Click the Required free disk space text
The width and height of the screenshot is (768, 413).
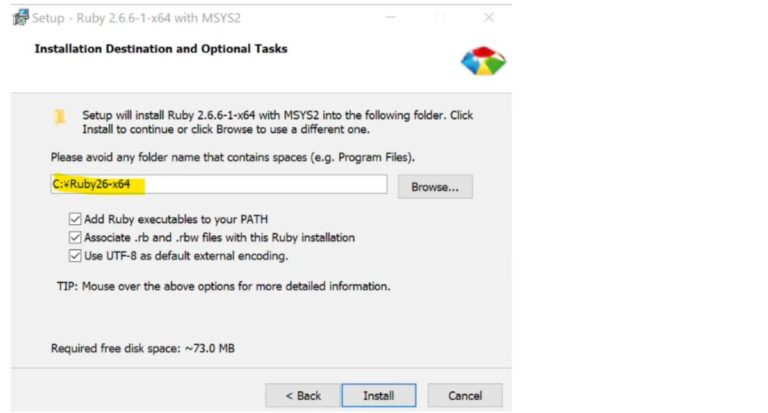(144, 348)
